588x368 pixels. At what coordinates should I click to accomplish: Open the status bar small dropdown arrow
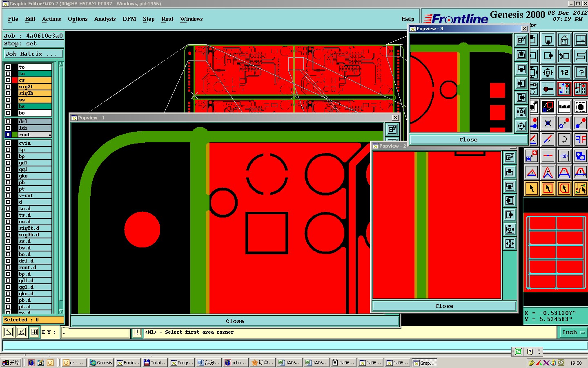pyautogui.click(x=539, y=352)
